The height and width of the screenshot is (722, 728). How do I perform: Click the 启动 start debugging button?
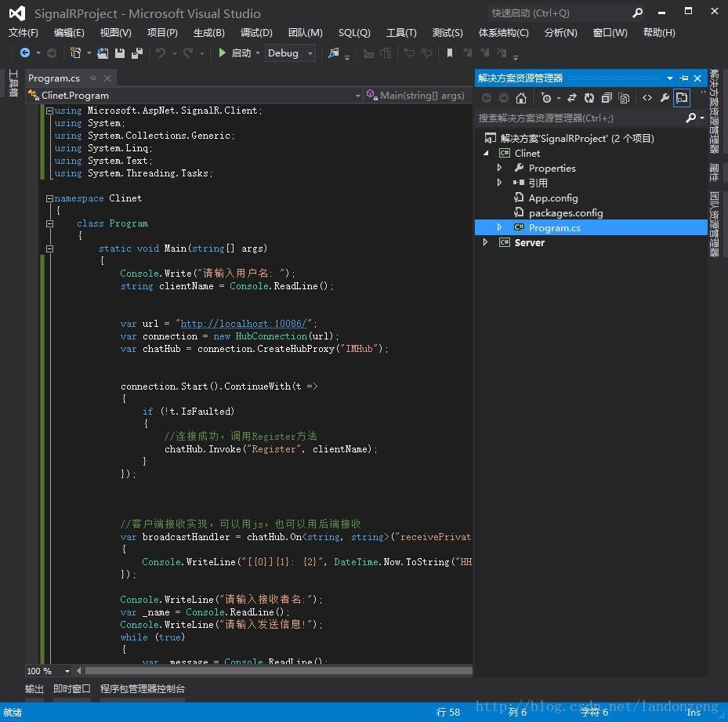[x=234, y=53]
